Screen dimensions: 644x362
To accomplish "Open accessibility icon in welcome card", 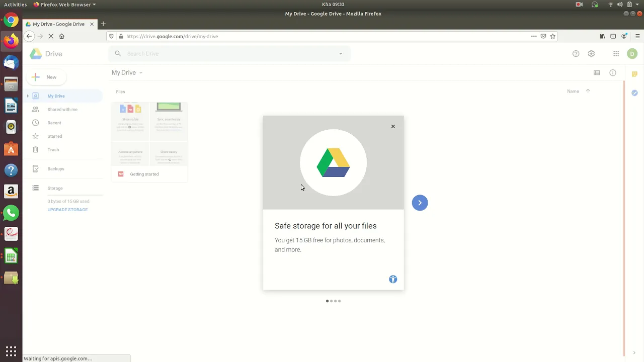I will pos(393,279).
